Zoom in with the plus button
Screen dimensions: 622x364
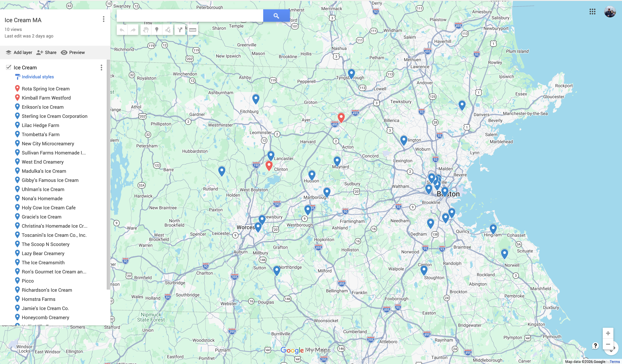pos(608,333)
